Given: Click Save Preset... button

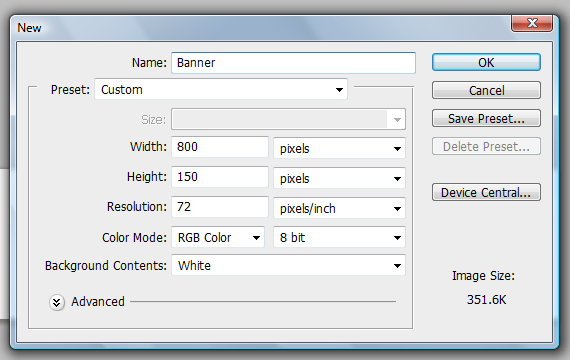Looking at the screenshot, I should tap(486, 118).
